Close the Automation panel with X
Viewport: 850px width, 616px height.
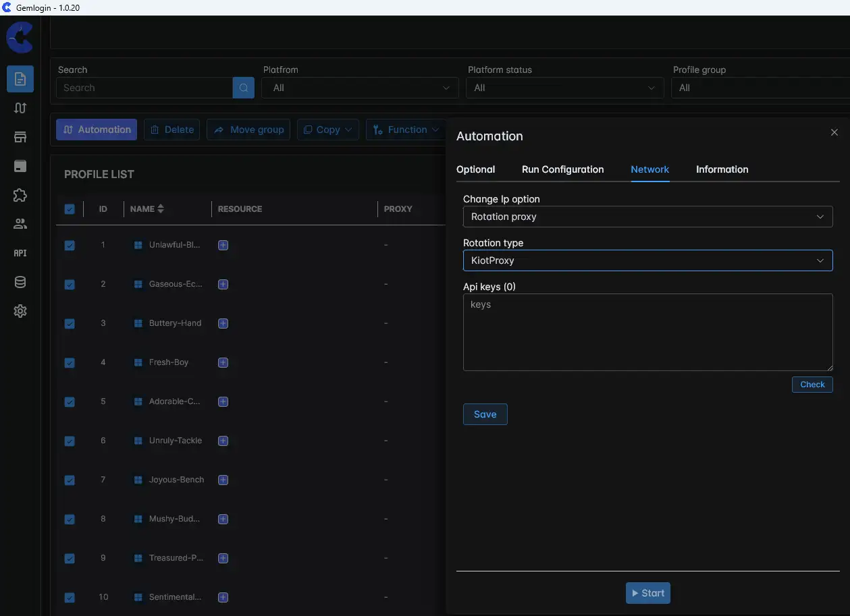(834, 132)
